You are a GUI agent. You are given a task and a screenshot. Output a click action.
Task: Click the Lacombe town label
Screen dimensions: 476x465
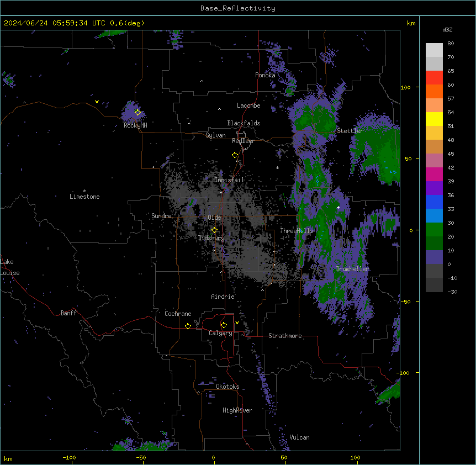248,105
